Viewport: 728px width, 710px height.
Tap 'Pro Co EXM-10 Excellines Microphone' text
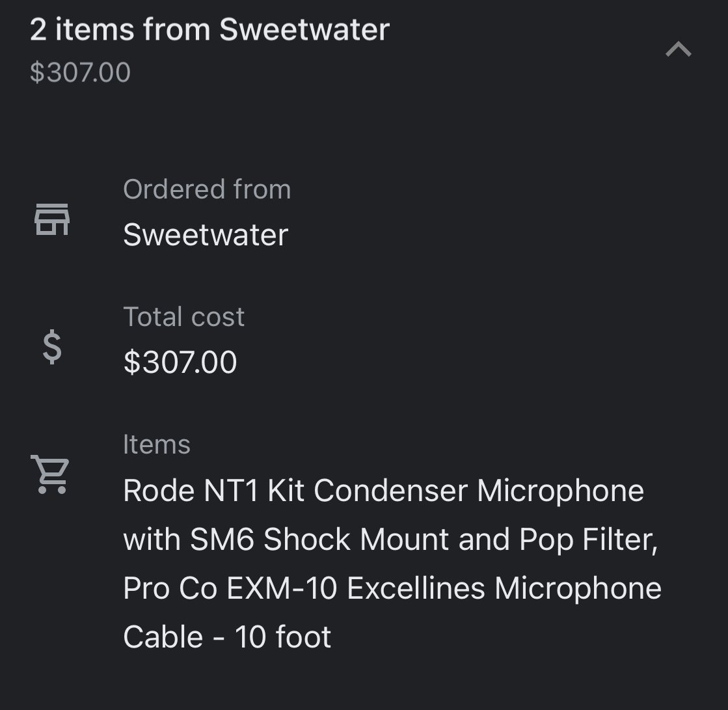392,588
